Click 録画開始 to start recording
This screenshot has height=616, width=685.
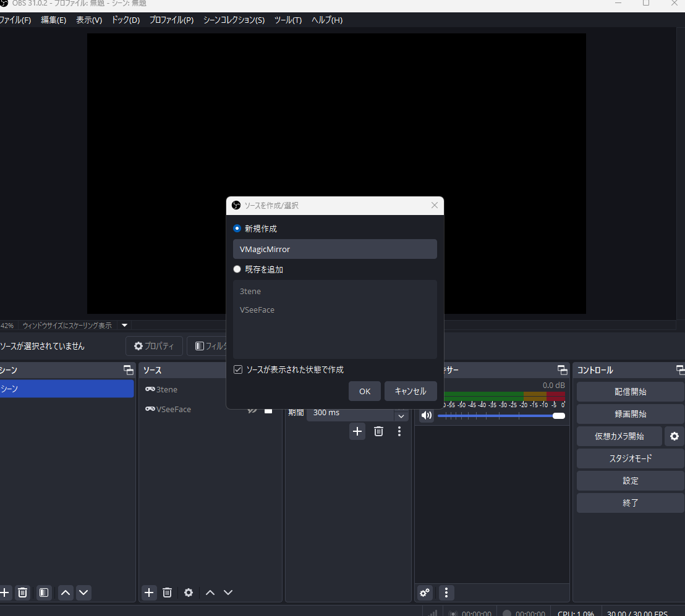[631, 414]
